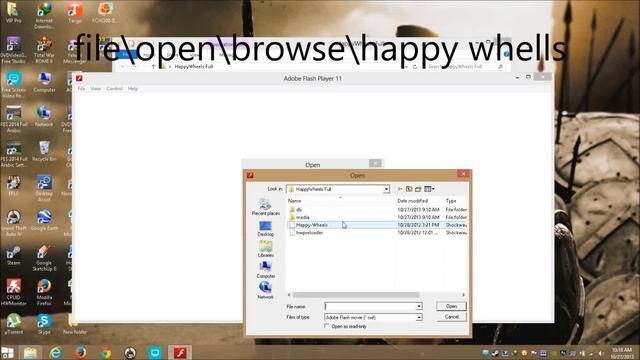
Task: Open Internet Download Manager desktop shortcut
Action: tap(44, 15)
